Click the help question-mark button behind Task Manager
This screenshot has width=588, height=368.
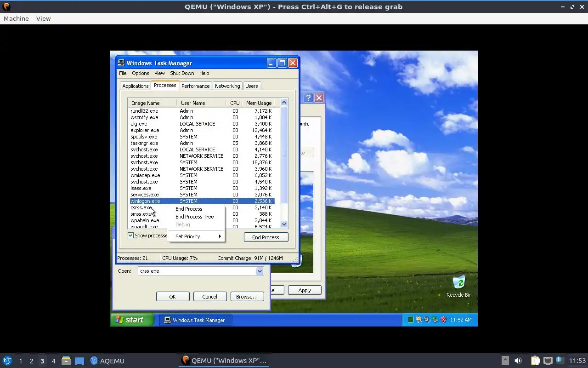point(308,98)
